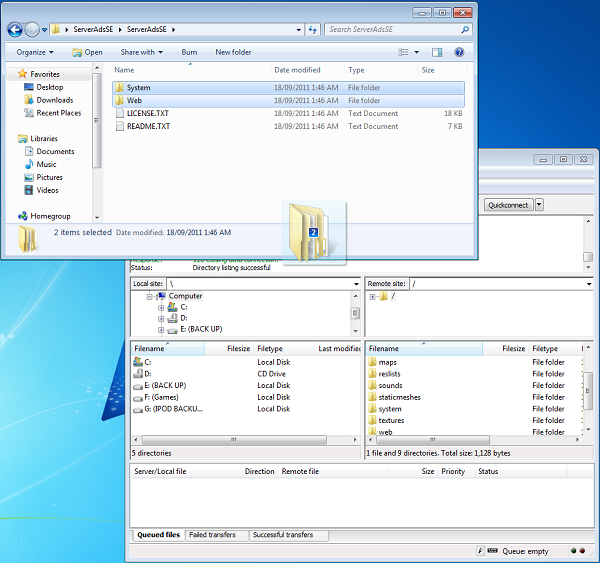Select the sounds remote folder
This screenshot has height=563, width=600.
[x=474, y=385]
